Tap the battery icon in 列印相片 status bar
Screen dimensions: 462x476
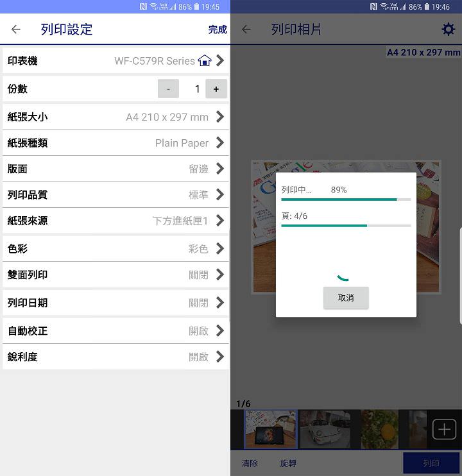tap(427, 6)
